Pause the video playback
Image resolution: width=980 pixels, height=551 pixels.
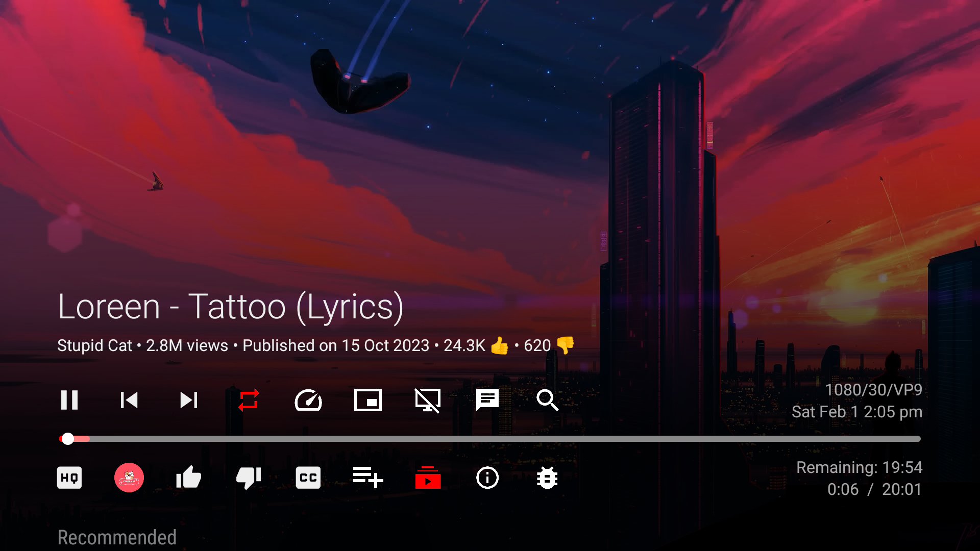[x=69, y=400]
